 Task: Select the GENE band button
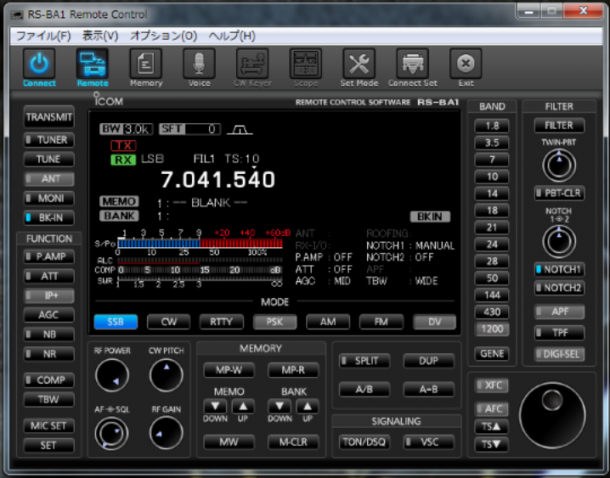click(x=492, y=354)
